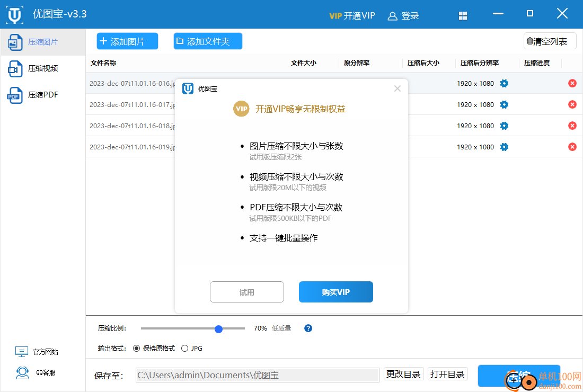Image resolution: width=583 pixels, height=392 pixels.
Task: Click the 图片压缩不限大小与张数 bullet text
Action: 296,146
